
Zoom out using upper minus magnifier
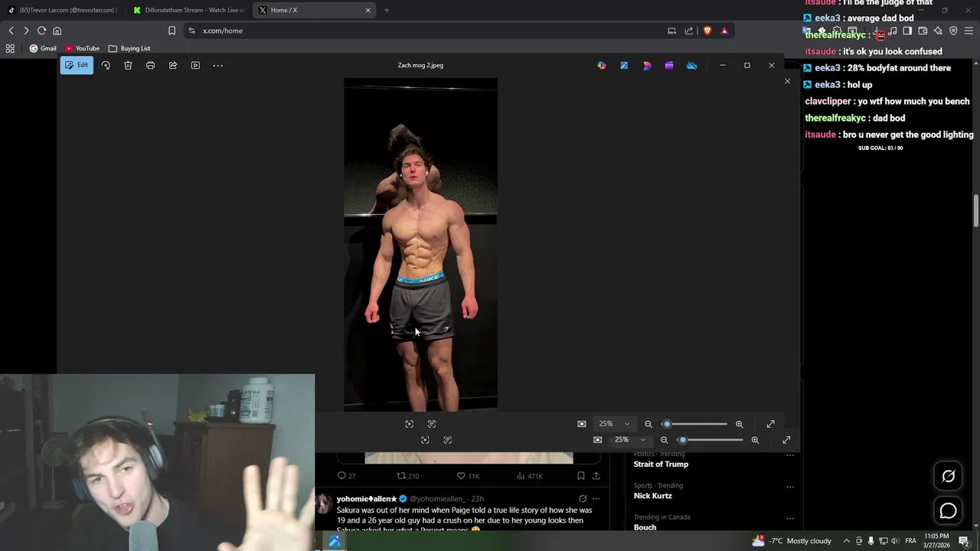point(648,424)
